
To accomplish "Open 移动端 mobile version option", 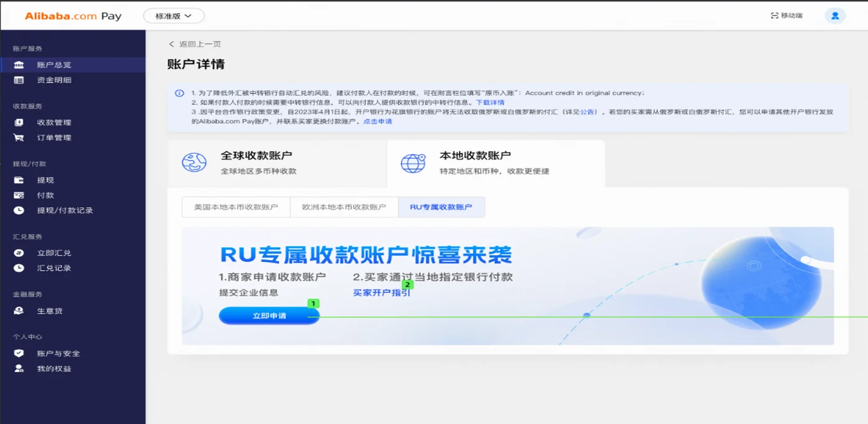I will point(787,16).
